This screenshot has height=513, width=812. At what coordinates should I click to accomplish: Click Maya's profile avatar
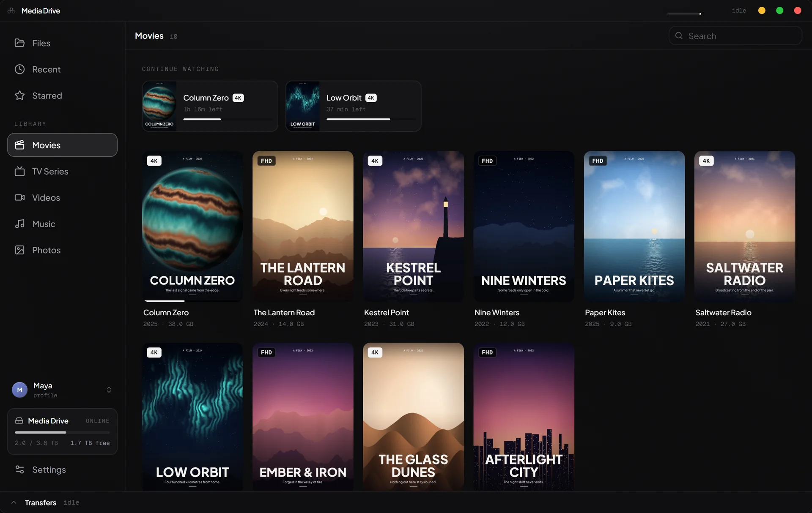19,390
